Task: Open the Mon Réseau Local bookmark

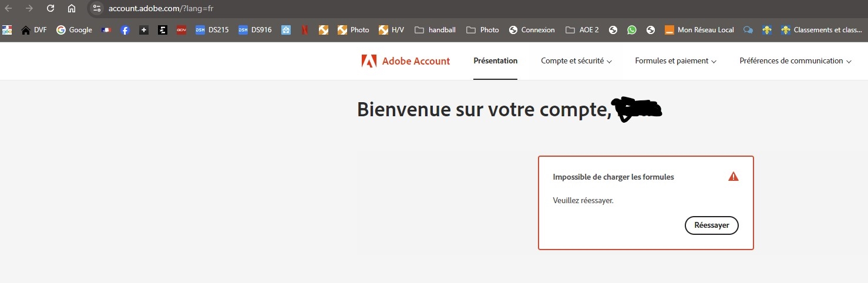Action: tap(699, 30)
